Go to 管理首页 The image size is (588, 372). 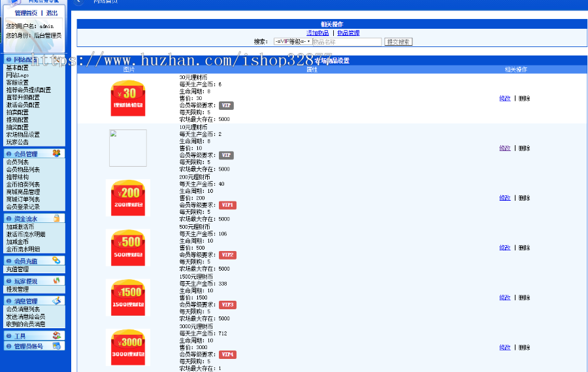26,13
